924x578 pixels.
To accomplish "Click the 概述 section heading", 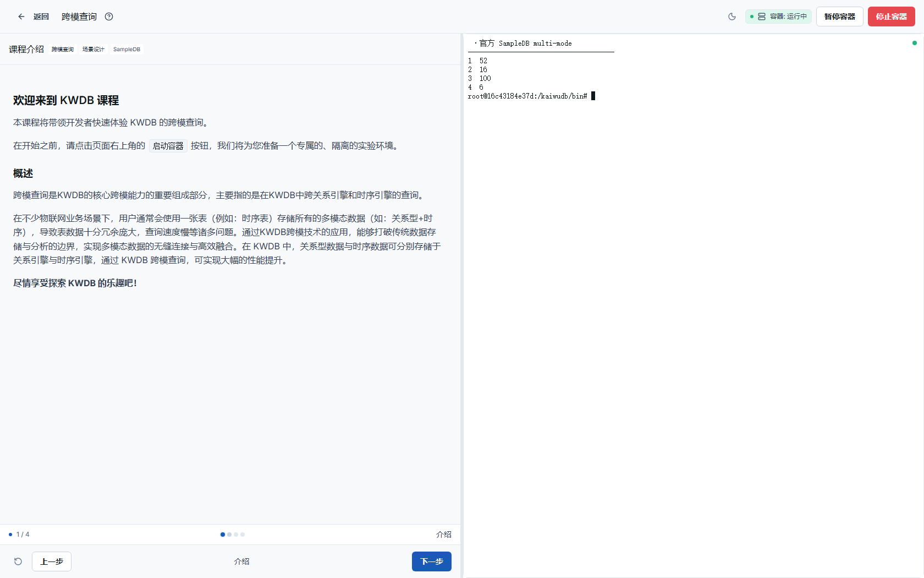I will coord(23,173).
